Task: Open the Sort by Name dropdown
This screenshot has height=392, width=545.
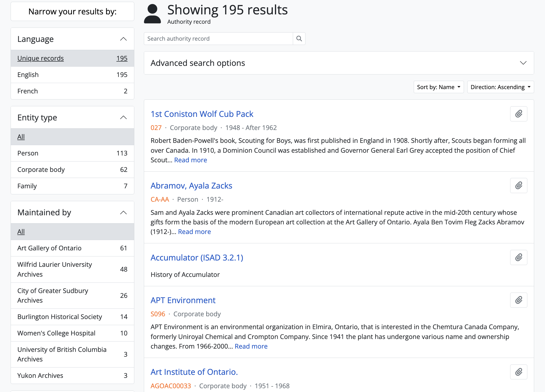Action: tap(438, 87)
